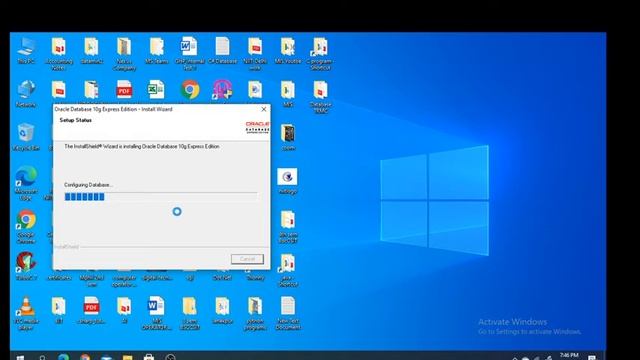Open the PDF file above the wizard

(124, 89)
